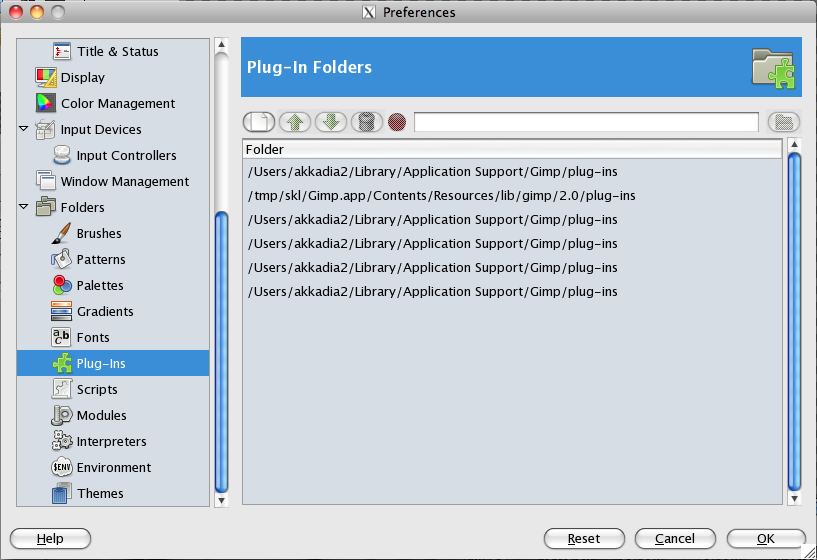817x560 pixels.
Task: Click the Reset button
Action: 584,538
